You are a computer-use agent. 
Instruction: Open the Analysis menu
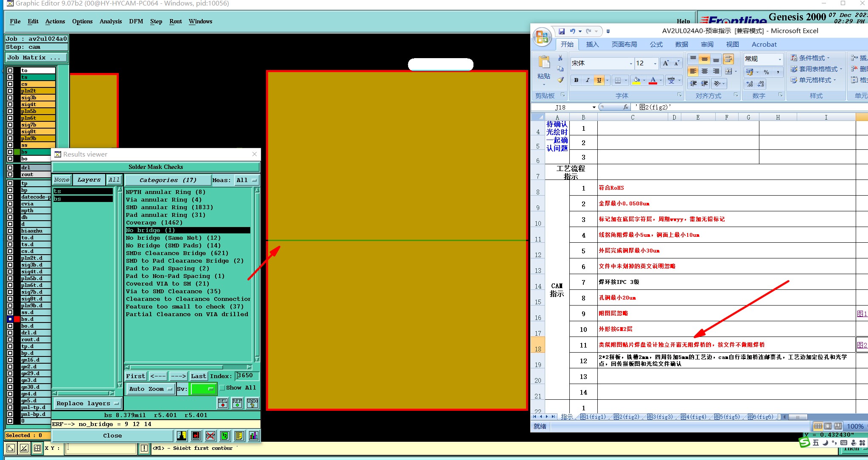[x=111, y=21]
